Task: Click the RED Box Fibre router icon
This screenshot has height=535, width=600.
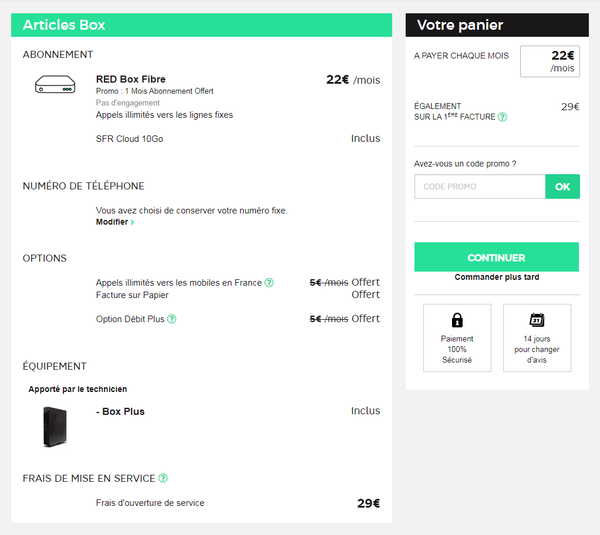Action: tap(55, 85)
